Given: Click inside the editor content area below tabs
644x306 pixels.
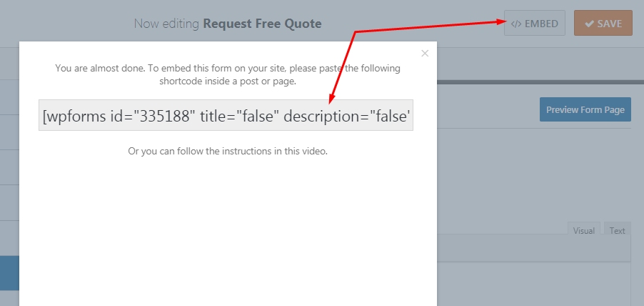Looking at the screenshot, I should 534,284.
